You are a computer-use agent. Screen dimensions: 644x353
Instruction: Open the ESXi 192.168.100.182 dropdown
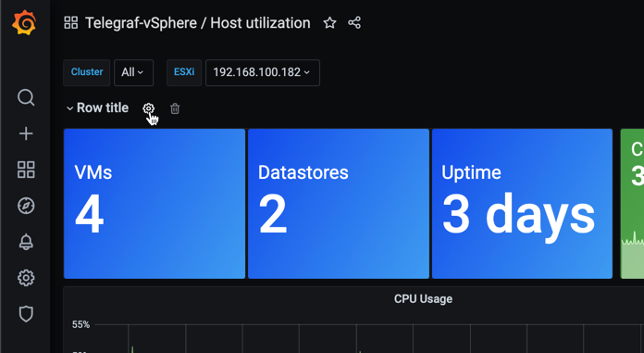(263, 72)
